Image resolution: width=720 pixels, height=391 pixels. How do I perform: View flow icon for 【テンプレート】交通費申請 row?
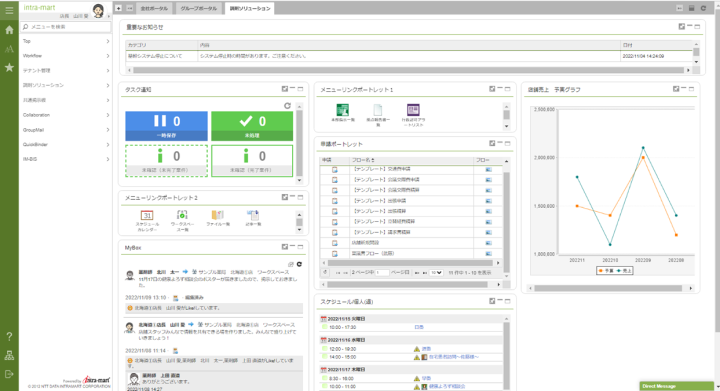(489, 169)
